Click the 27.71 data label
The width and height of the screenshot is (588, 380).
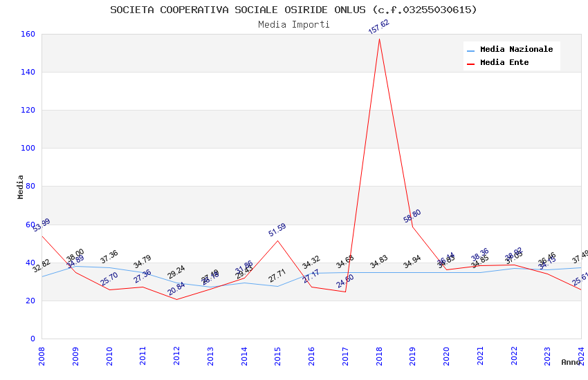[277, 275]
